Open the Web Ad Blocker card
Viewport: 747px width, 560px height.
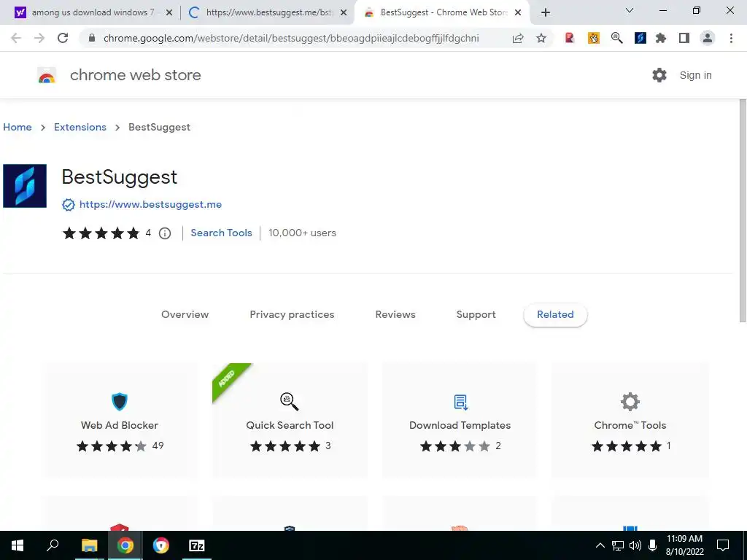pos(120,421)
